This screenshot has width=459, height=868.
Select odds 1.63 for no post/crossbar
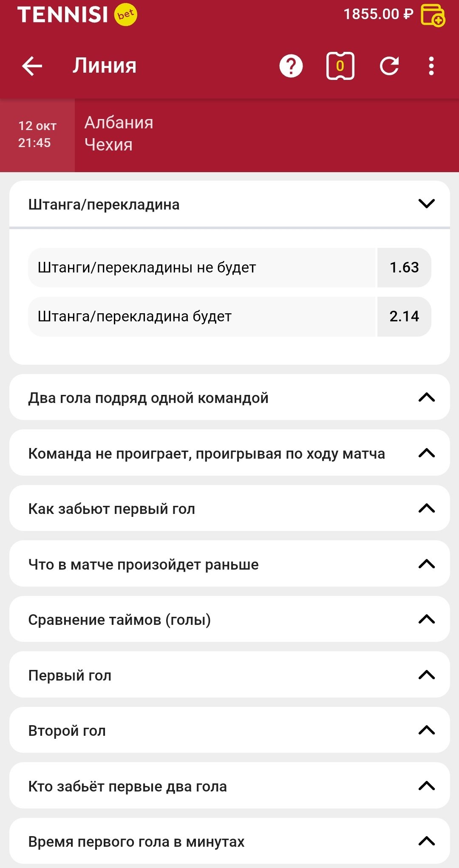(x=404, y=267)
